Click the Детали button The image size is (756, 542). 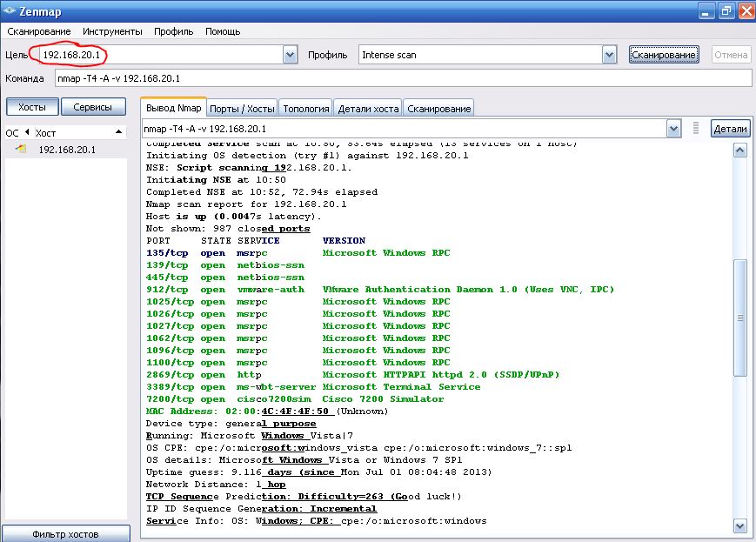pos(730,129)
